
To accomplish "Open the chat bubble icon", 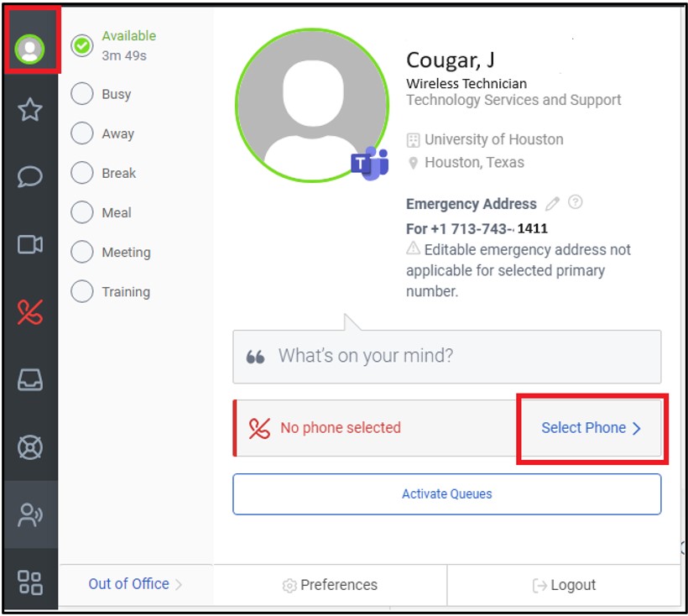I will click(30, 178).
